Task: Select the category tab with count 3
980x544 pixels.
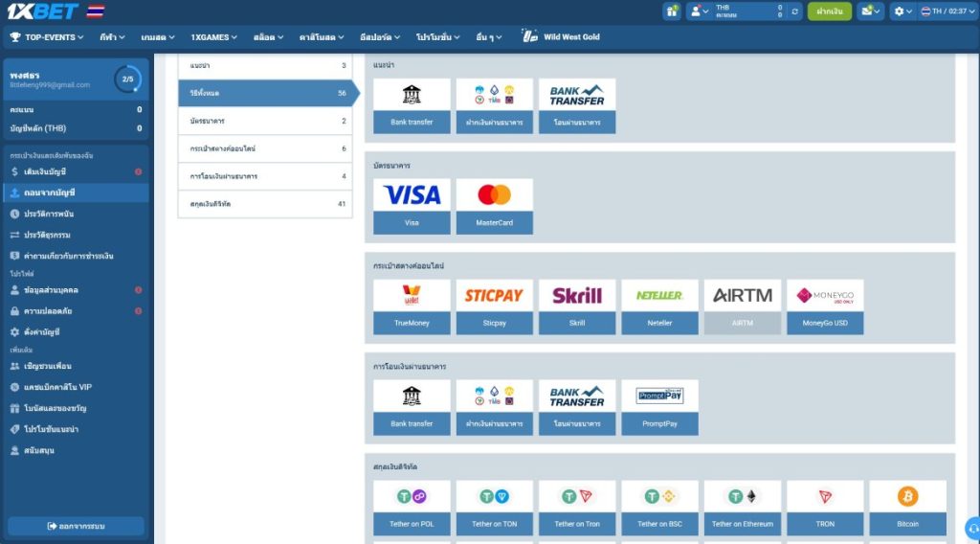Action: point(265,66)
